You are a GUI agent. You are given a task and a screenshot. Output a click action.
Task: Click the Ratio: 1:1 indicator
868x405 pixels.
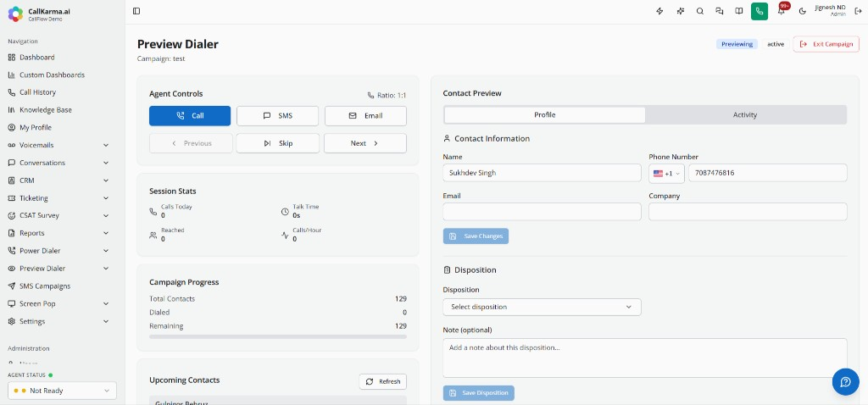(387, 95)
